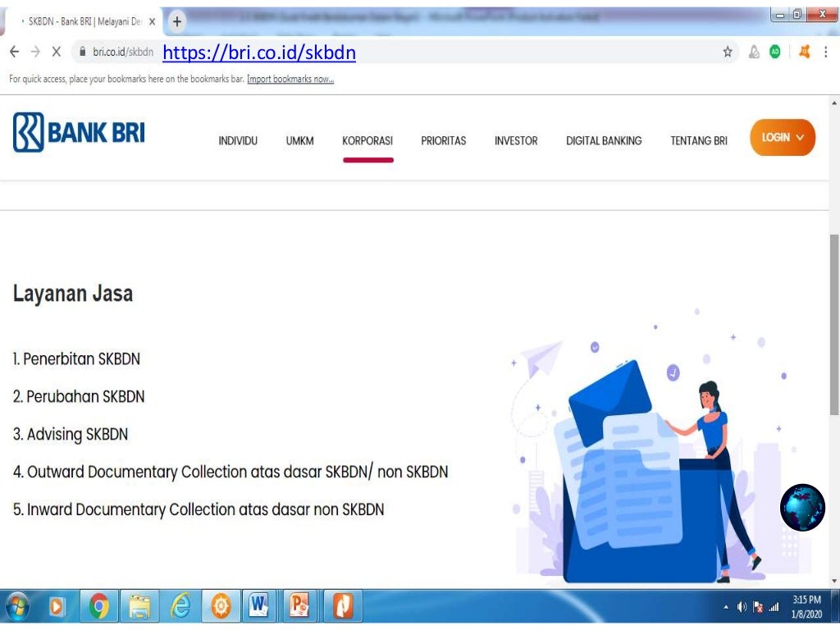Image resolution: width=840 pixels, height=630 pixels.
Task: Click the padlock site security icon
Action: pyautogui.click(x=83, y=52)
